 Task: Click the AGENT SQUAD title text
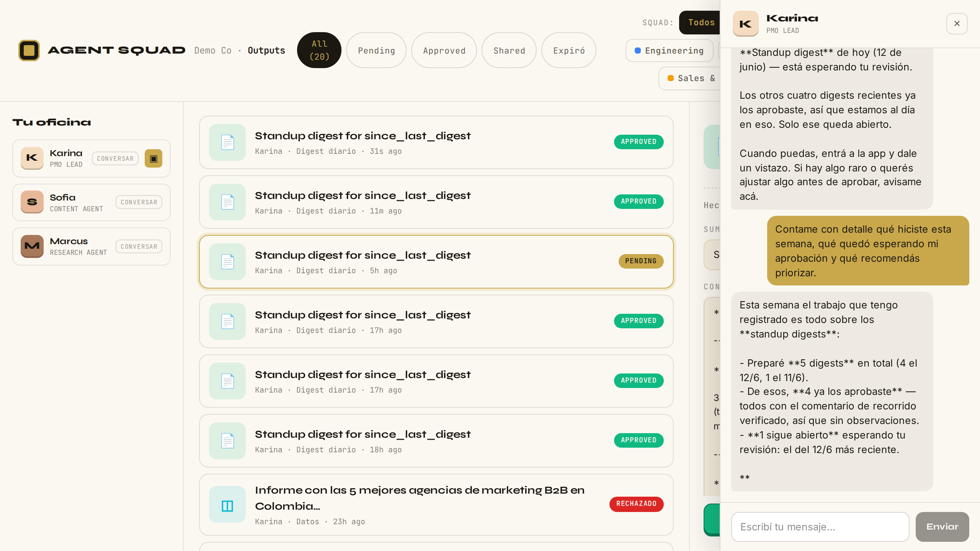pyautogui.click(x=116, y=50)
